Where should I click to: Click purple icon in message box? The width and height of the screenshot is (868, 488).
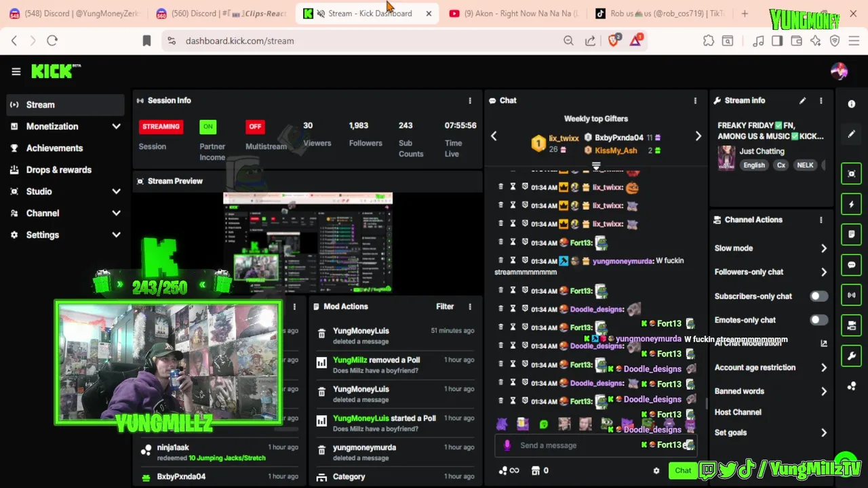[507, 445]
